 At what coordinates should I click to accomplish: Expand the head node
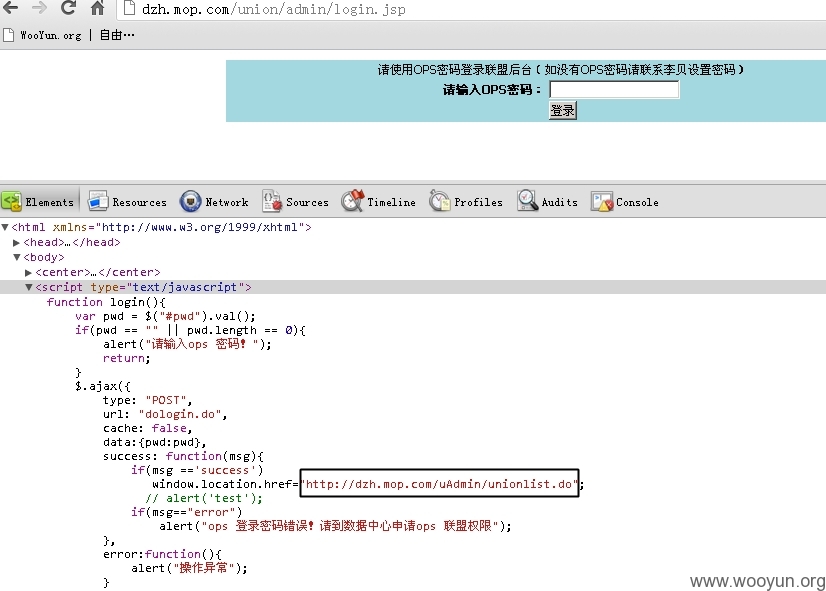point(16,242)
